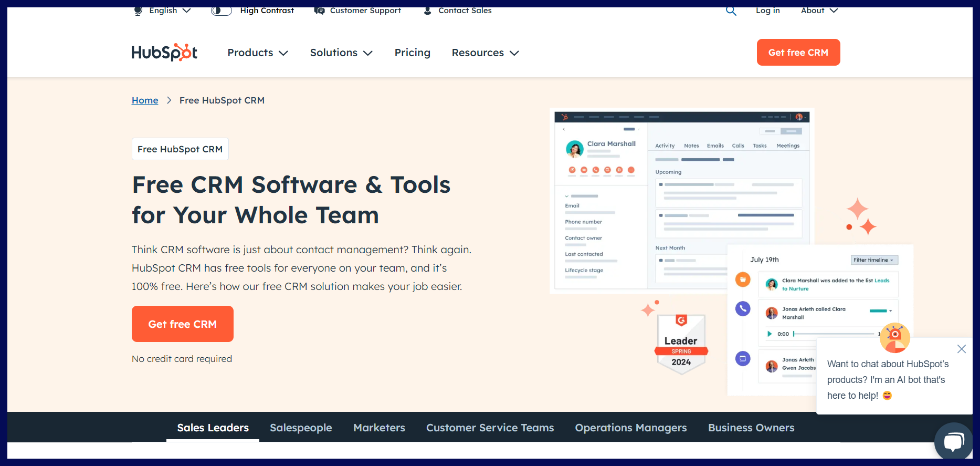Open the search magnifier icon

click(731, 11)
